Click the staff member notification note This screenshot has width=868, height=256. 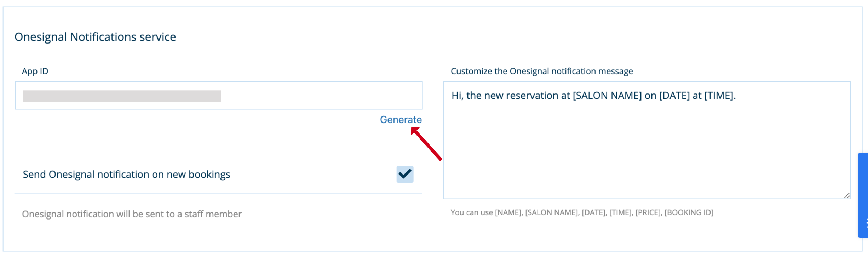[132, 214]
